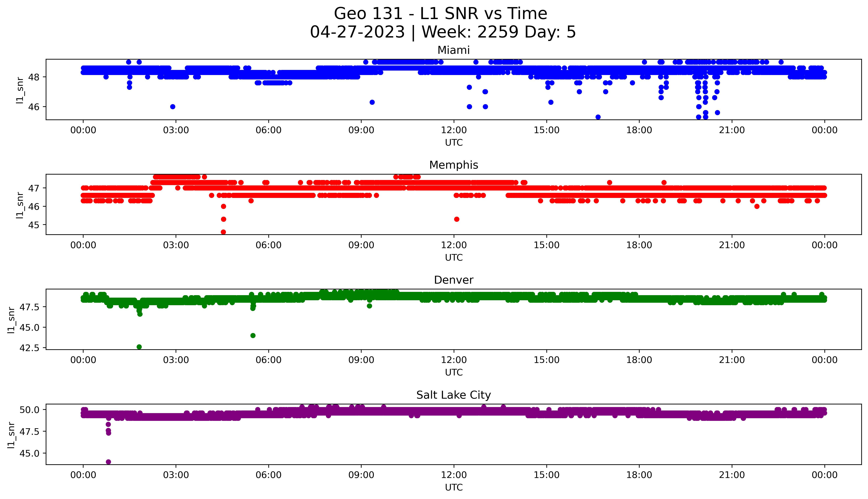Click the 'UTC' axis label under Denver plot

point(454,372)
